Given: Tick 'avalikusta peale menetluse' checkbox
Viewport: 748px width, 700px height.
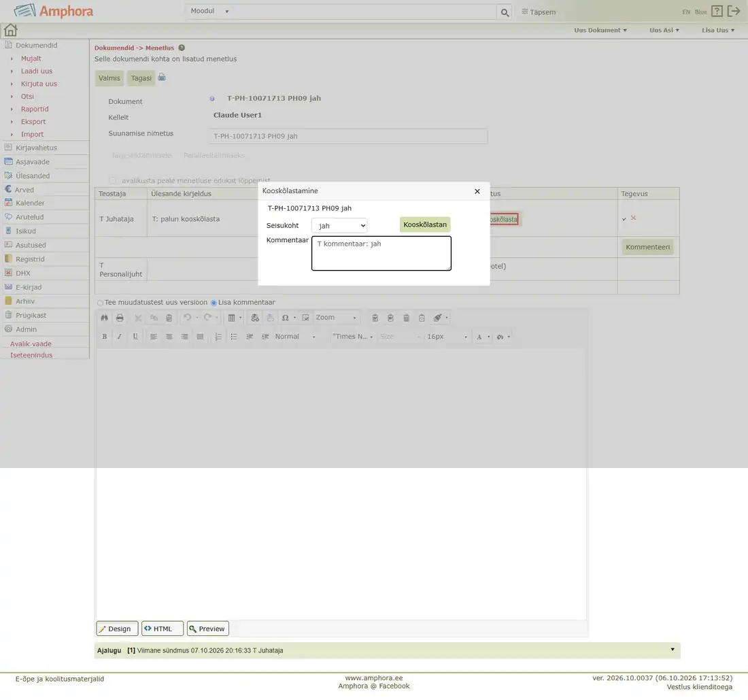Looking at the screenshot, I should [112, 180].
